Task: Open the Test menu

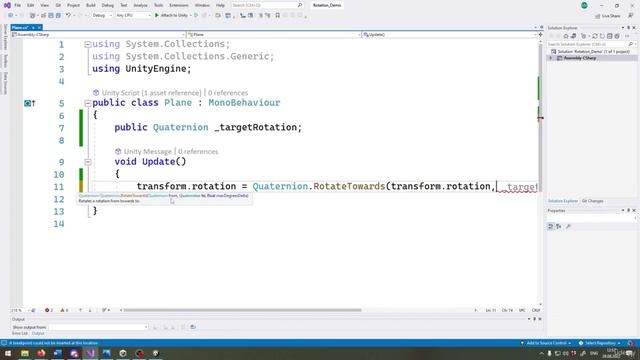Action: [124, 5]
